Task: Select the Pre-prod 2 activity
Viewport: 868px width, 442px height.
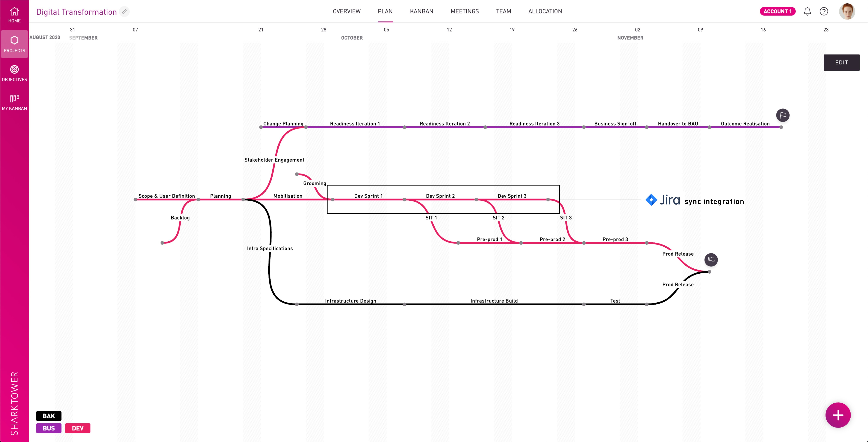Action: pyautogui.click(x=552, y=239)
